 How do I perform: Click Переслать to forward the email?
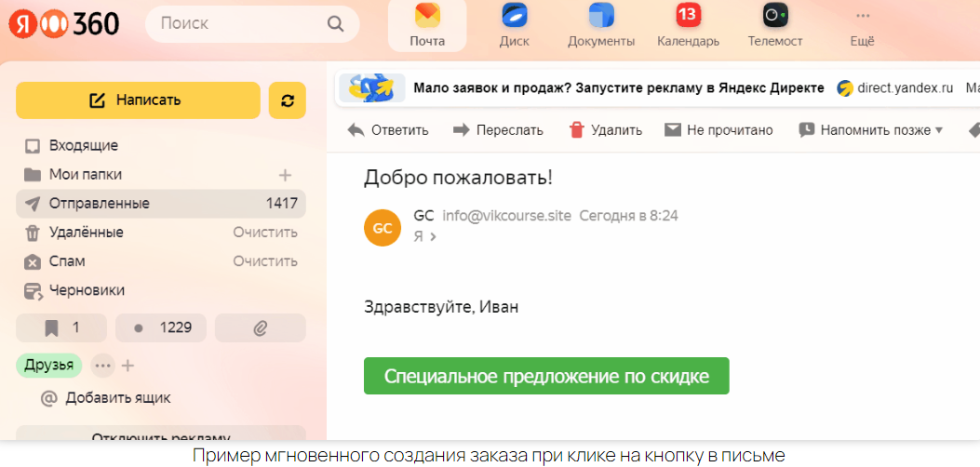point(498,130)
